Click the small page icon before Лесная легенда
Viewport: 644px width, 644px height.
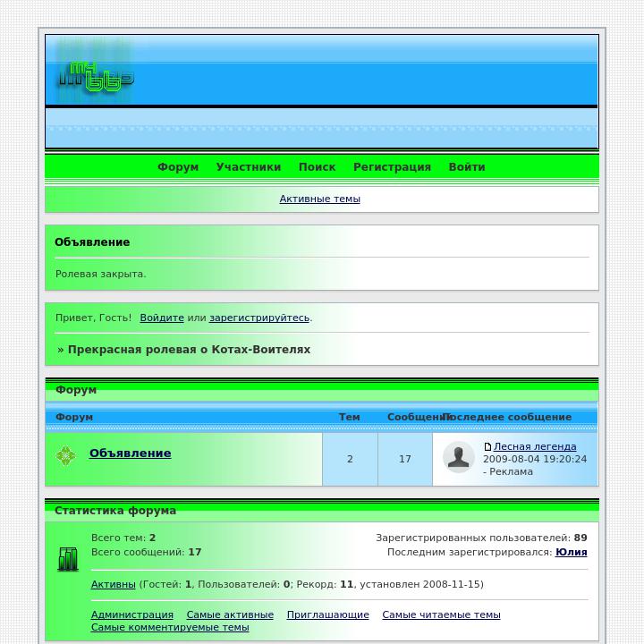487,447
